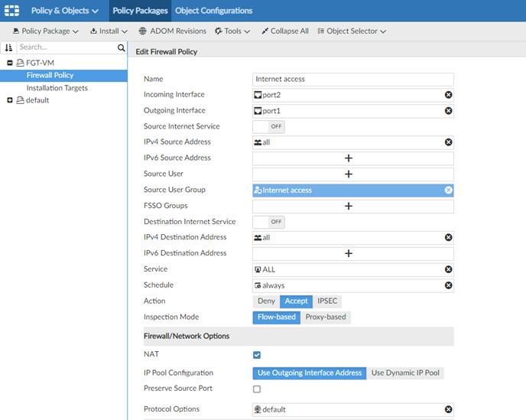Click the sort order icon beside search
526x420 pixels.
pyautogui.click(x=8, y=47)
